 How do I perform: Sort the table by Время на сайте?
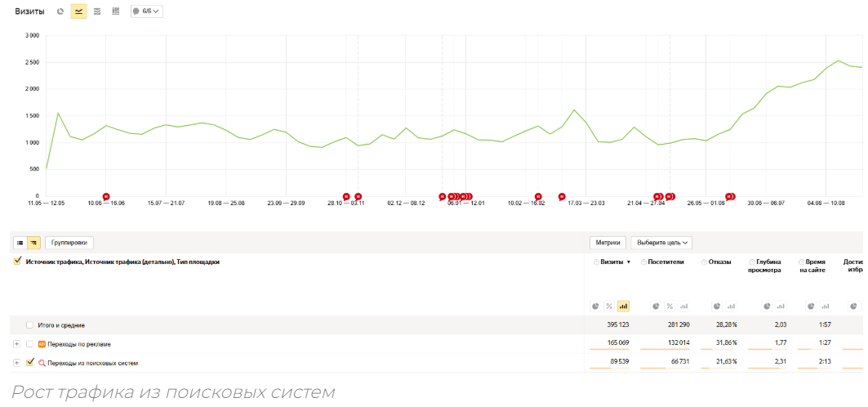tap(814, 266)
